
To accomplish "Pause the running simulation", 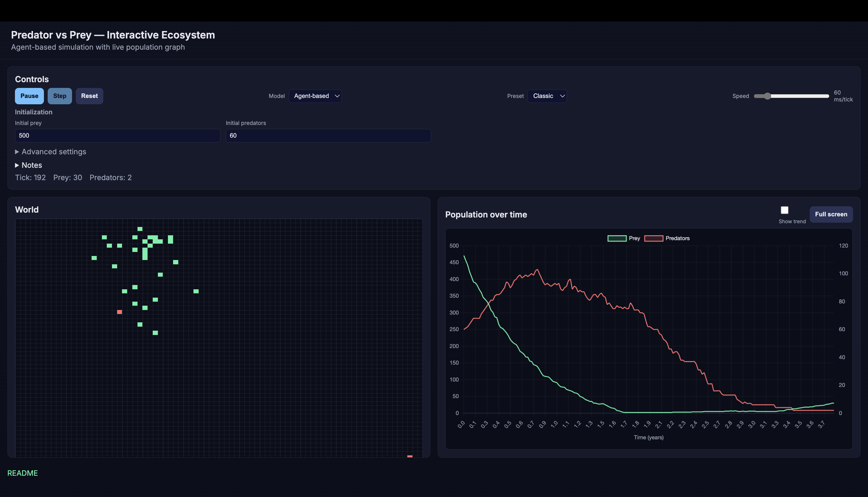I will (29, 96).
